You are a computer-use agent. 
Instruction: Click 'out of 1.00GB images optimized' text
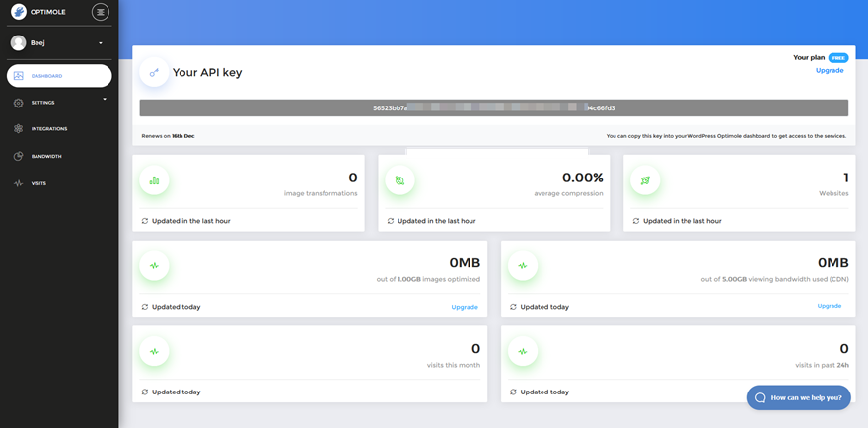coord(428,280)
